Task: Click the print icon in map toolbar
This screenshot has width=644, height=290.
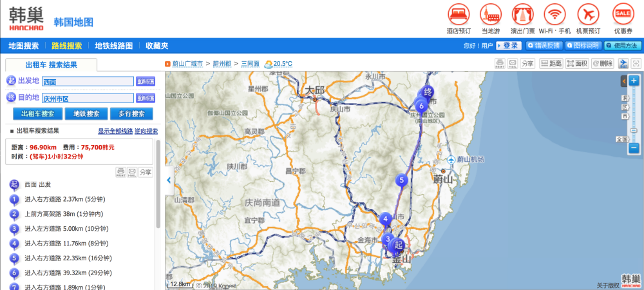Action: 500,63
